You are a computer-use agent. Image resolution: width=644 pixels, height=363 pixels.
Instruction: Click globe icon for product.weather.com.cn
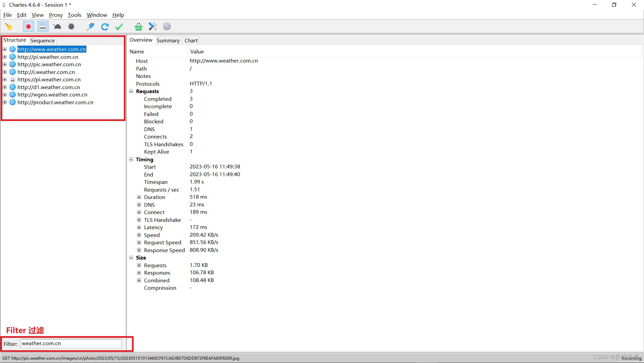[x=12, y=102]
